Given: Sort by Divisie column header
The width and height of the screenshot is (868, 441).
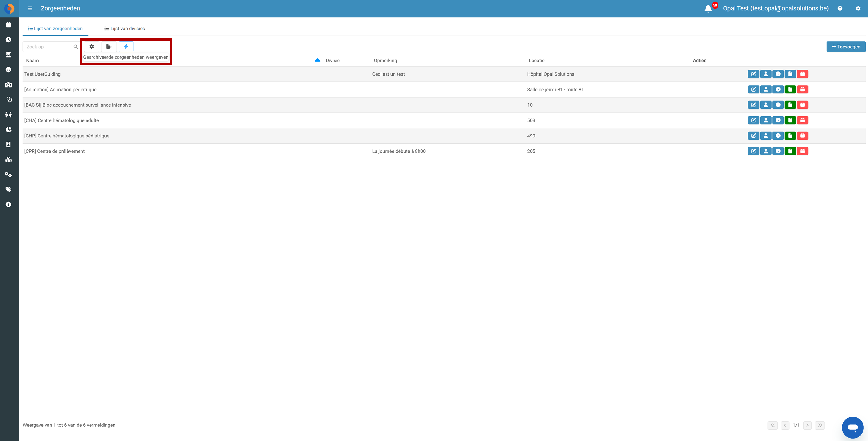Looking at the screenshot, I should [332, 61].
